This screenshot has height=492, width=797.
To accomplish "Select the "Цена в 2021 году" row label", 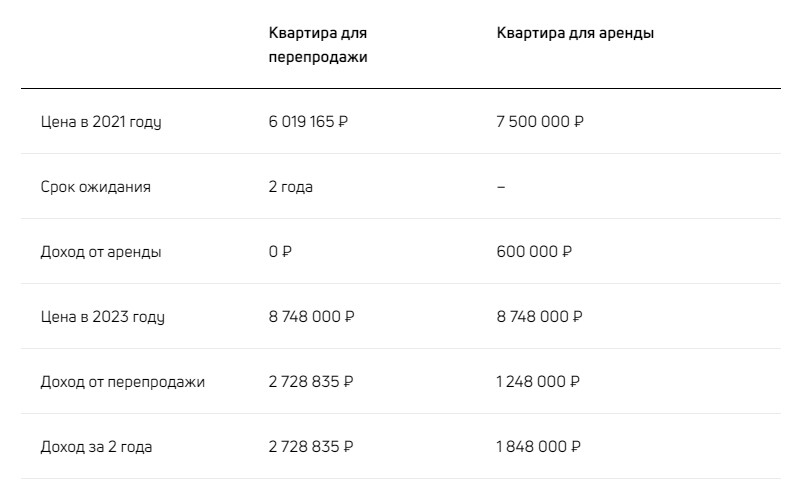I will (x=101, y=122).
